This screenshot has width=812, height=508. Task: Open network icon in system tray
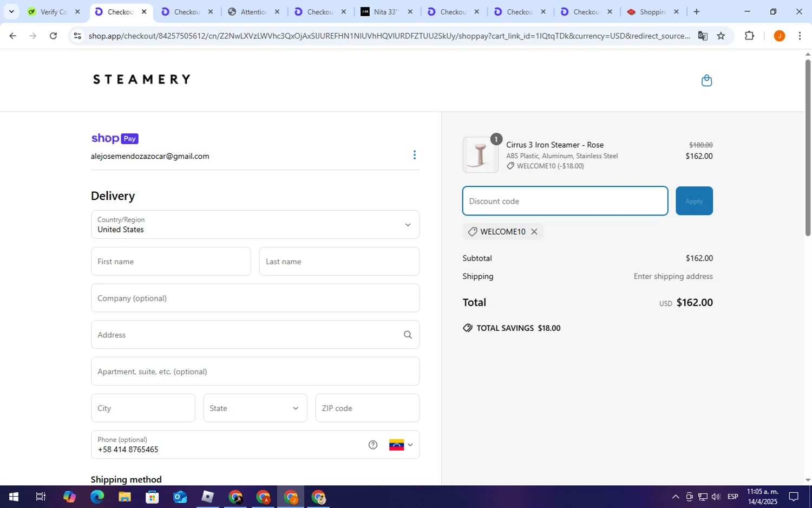(x=703, y=497)
